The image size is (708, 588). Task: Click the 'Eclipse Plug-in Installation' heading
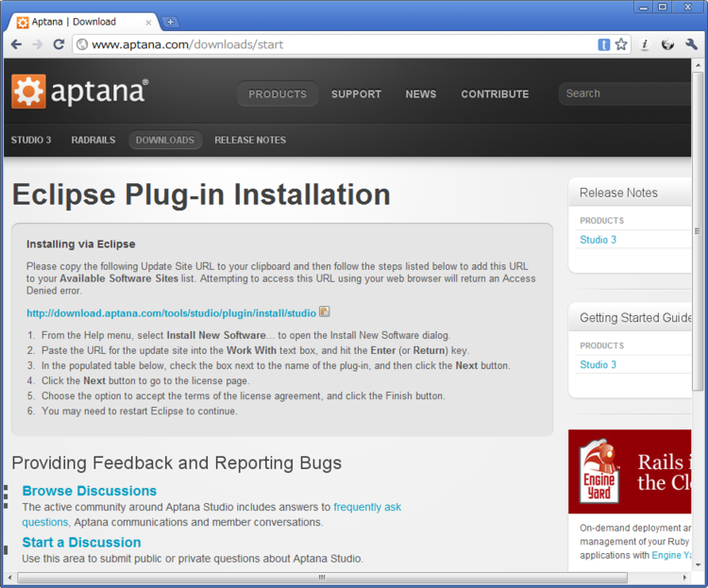tap(201, 195)
